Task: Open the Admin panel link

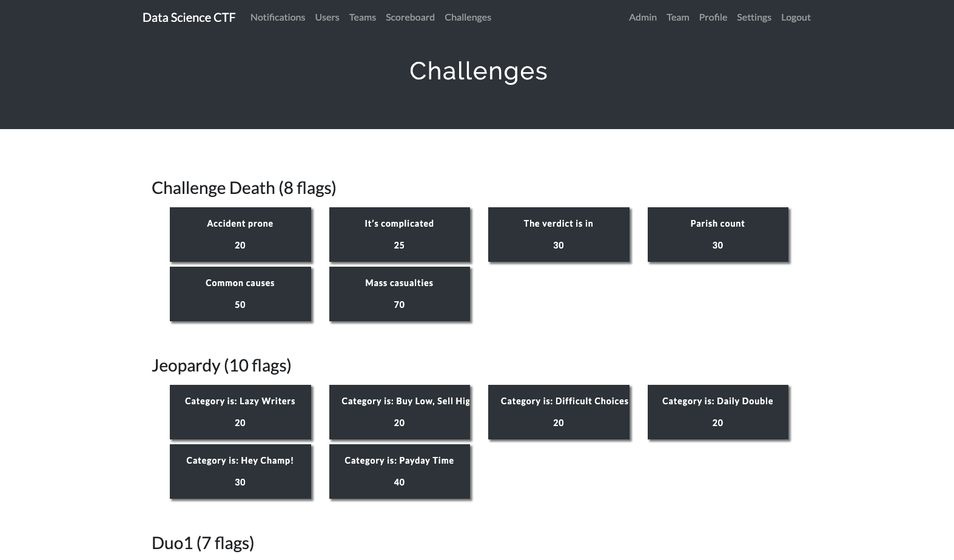Action: click(643, 18)
